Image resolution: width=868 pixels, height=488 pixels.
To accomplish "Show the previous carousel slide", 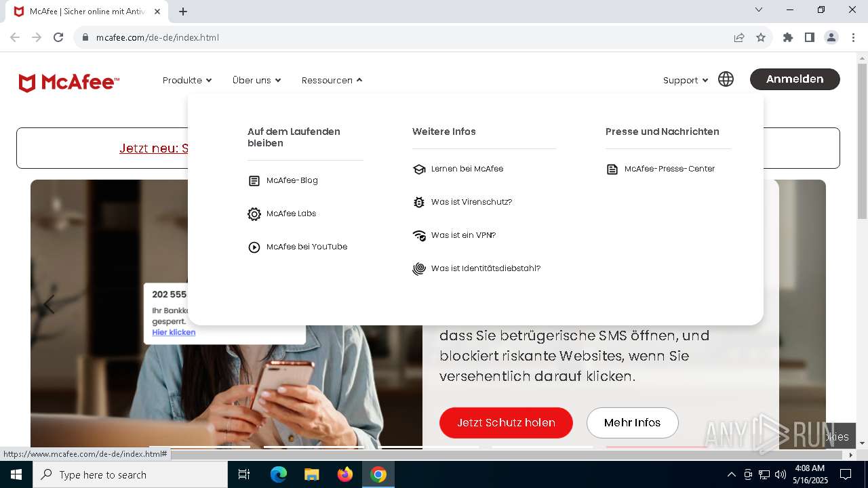I will tap(49, 305).
